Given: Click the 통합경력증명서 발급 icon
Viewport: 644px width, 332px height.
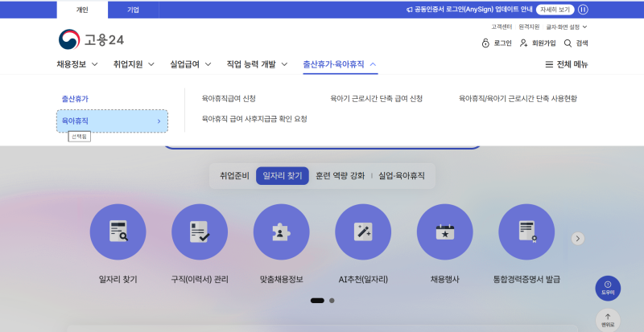Looking at the screenshot, I should (526, 232).
